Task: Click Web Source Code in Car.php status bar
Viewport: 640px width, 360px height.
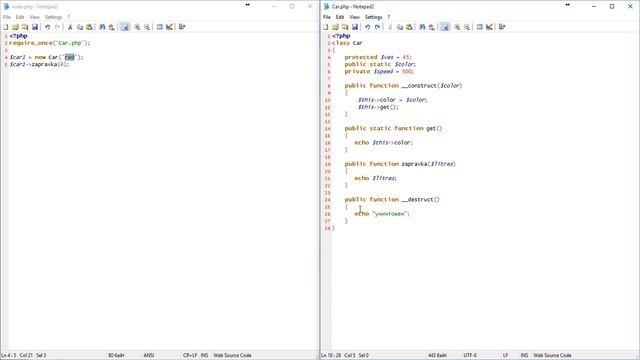Action: (x=552, y=356)
